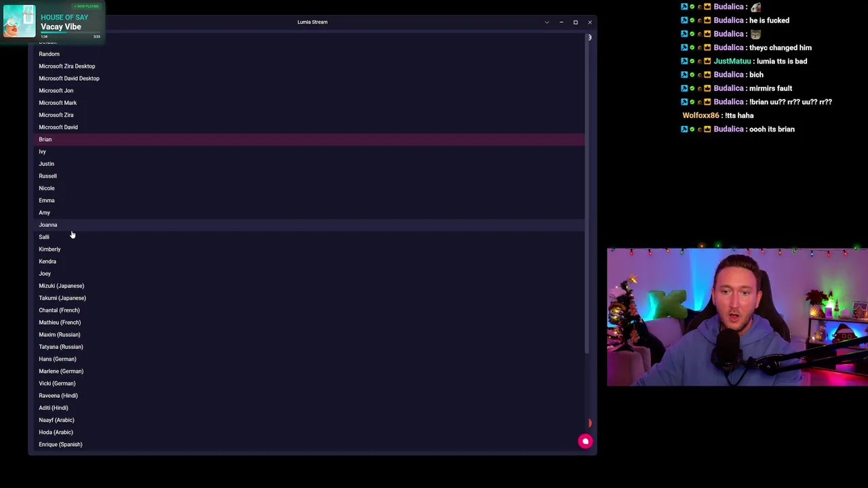
Task: Select Maxim (Russian) voice
Action: (x=309, y=335)
